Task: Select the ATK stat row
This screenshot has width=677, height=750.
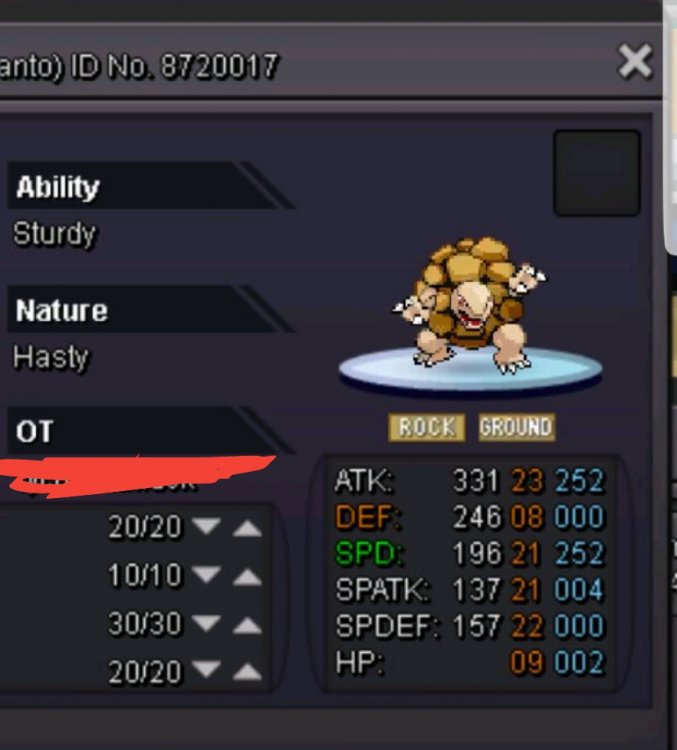Action: 470,480
